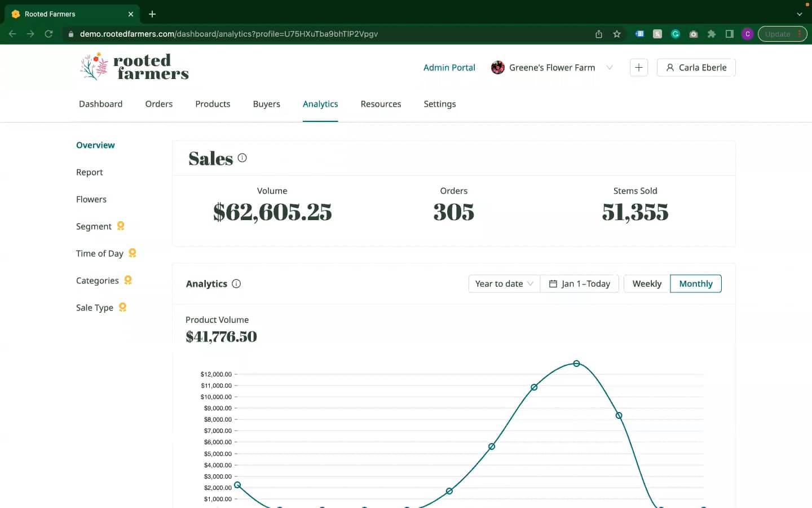The height and width of the screenshot is (508, 812).
Task: Open Overview in the sidebar
Action: 95,145
